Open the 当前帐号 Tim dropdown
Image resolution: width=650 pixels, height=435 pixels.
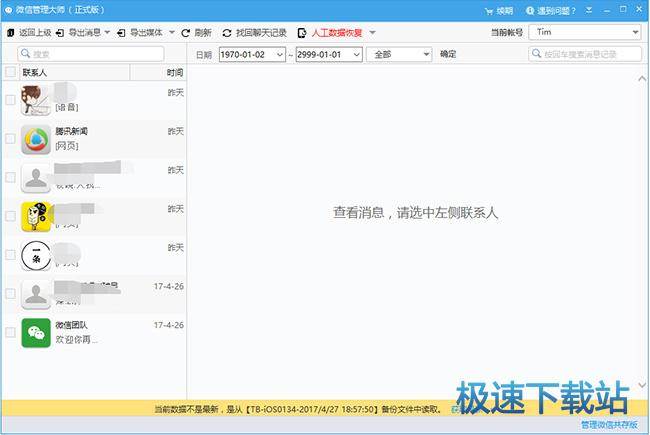pos(586,33)
